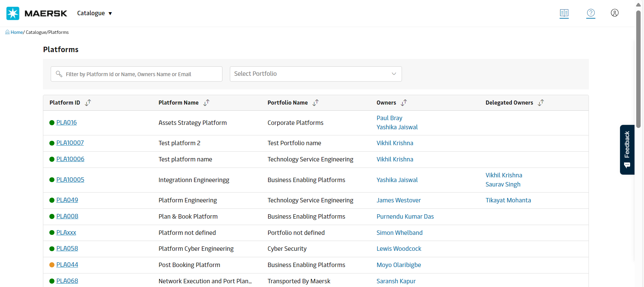
Task: Open platform PLA068 link
Action: [x=67, y=281]
